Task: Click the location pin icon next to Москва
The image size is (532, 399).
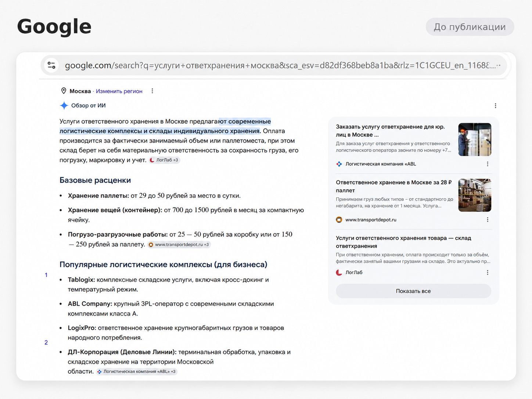Action: click(64, 91)
